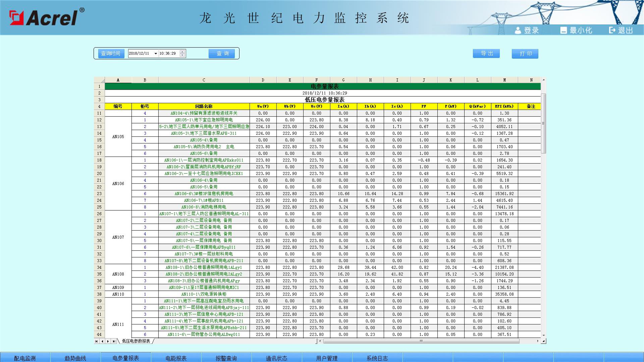Select row header 23
Image resolution: width=644 pixels, height=362 pixels.
tap(99, 194)
